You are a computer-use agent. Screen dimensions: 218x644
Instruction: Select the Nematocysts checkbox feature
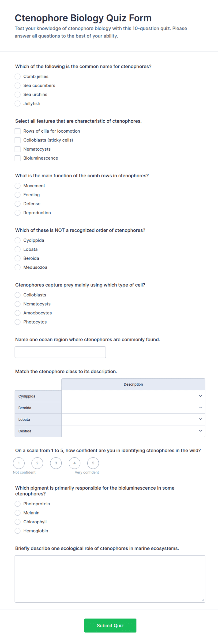[18, 149]
